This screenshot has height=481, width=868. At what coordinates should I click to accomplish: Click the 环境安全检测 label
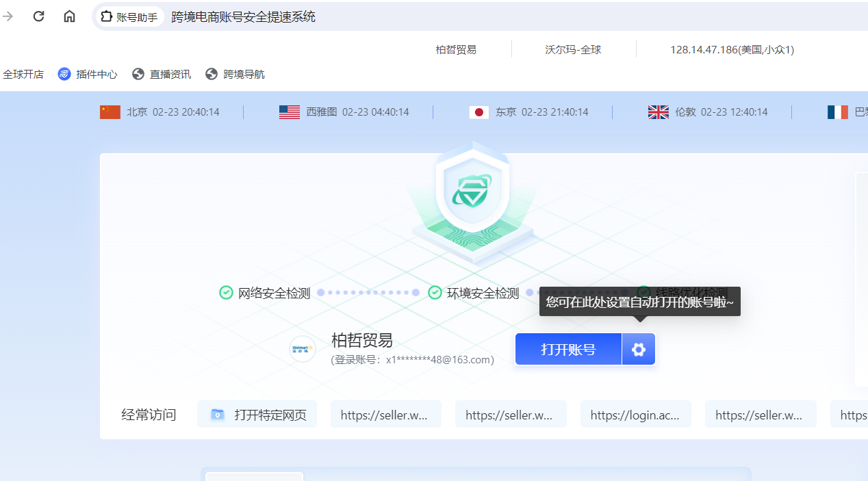(483, 294)
